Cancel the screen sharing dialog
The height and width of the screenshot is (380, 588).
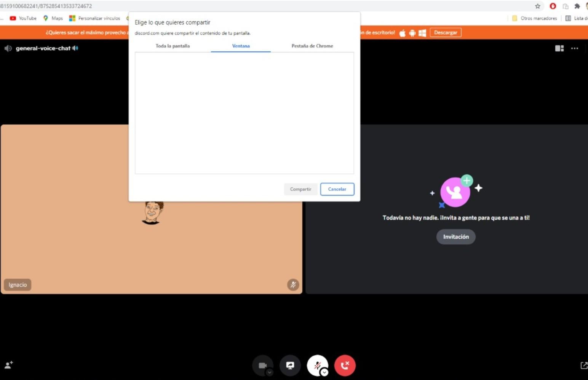[x=337, y=189]
